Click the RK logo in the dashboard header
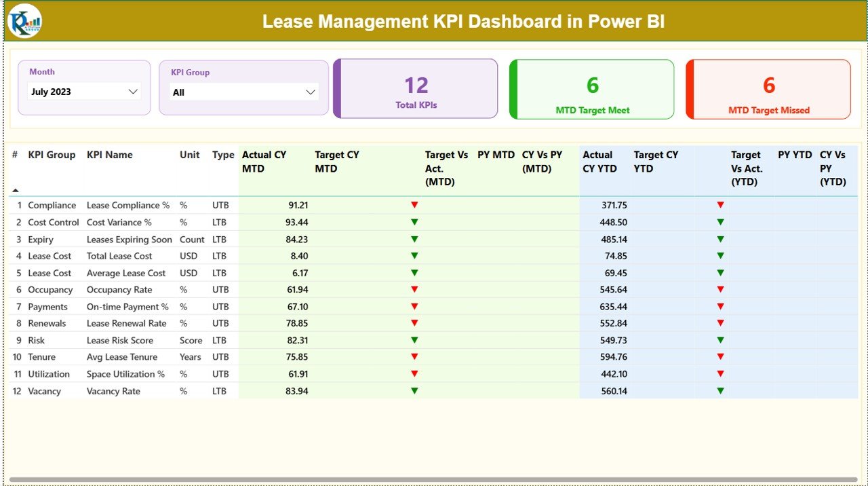 (x=24, y=21)
